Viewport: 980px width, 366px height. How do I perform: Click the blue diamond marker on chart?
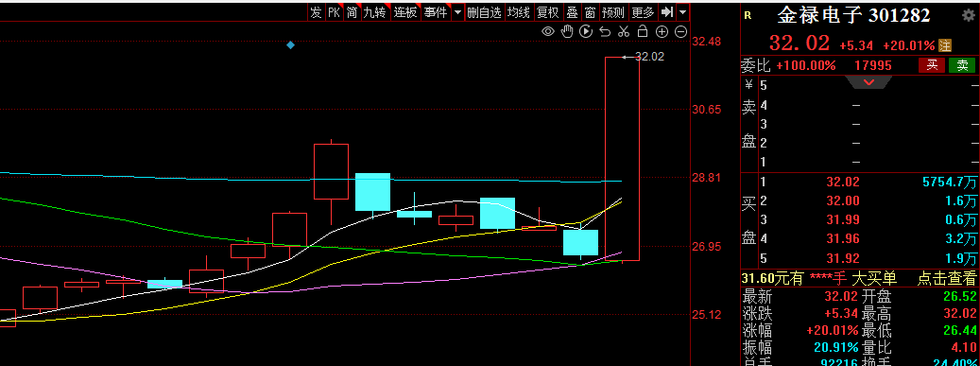tap(290, 45)
